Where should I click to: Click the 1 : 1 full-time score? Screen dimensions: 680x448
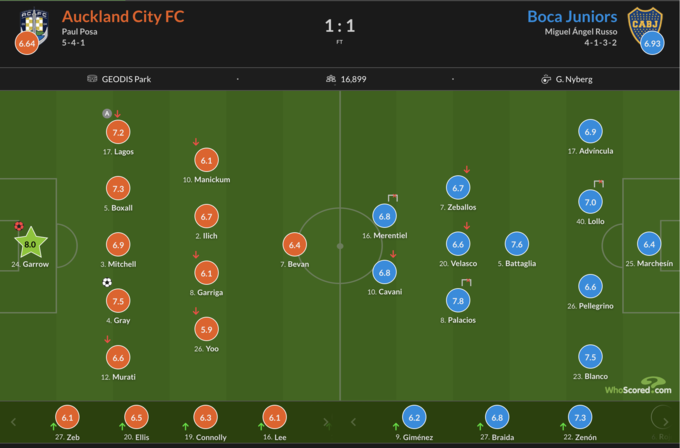click(339, 23)
